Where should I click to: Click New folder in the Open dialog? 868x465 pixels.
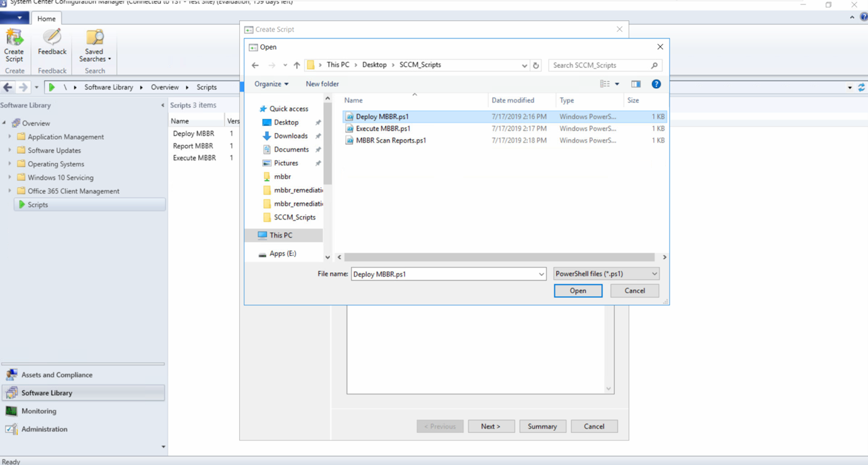pos(322,84)
